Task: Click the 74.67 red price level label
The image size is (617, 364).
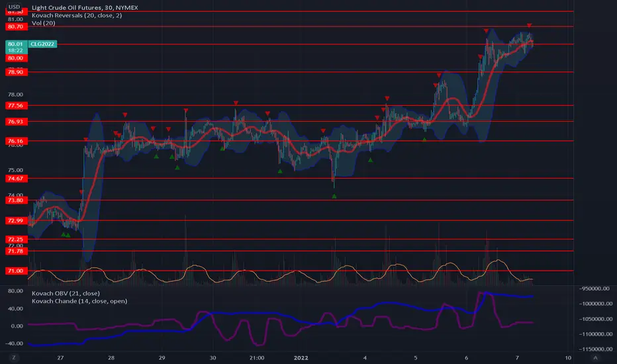Action: coord(16,179)
